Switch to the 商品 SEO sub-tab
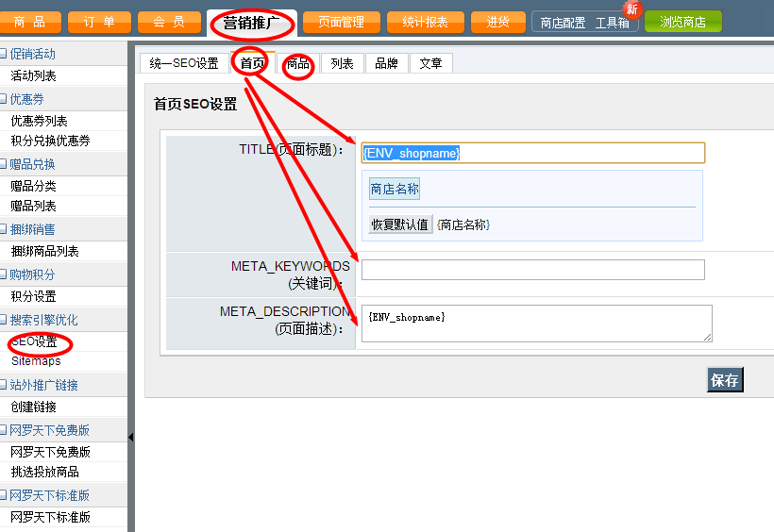This screenshot has height=532, width=774. point(298,63)
